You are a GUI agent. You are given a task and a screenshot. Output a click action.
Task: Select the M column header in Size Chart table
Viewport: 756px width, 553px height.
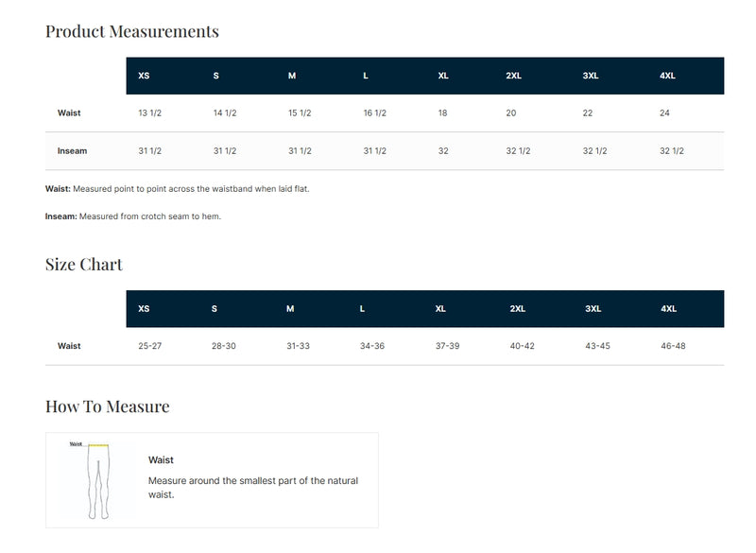pyautogui.click(x=290, y=309)
